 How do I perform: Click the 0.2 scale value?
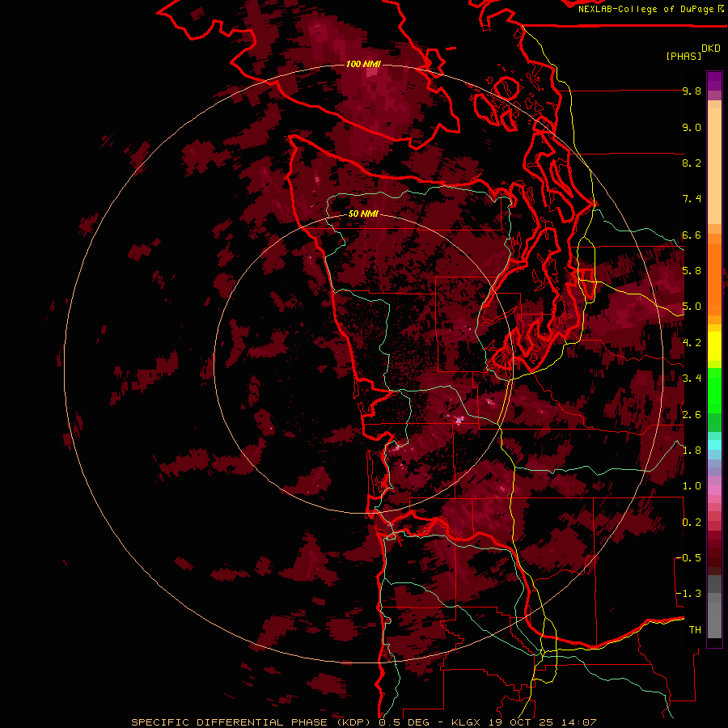click(692, 522)
